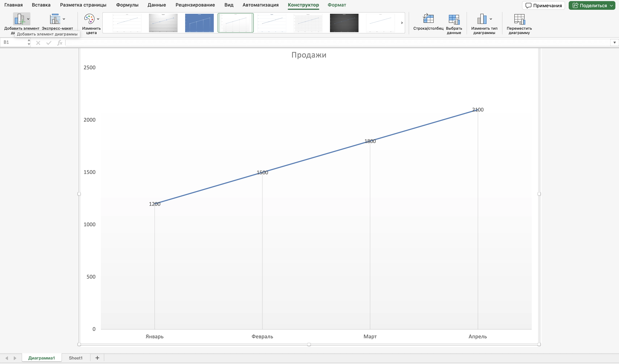Select the dark black chart style thumbnail
Image resolution: width=619 pixels, height=364 pixels.
(344, 23)
